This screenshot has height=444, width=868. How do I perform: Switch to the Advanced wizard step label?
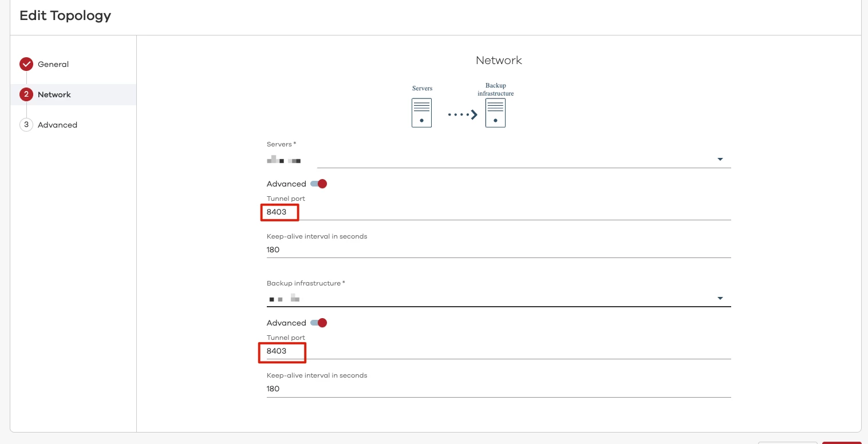[57, 125]
